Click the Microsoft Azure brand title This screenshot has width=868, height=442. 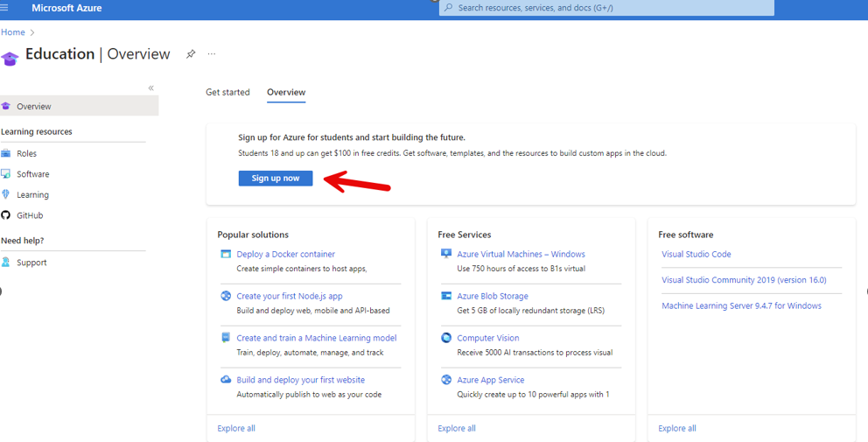pos(66,8)
